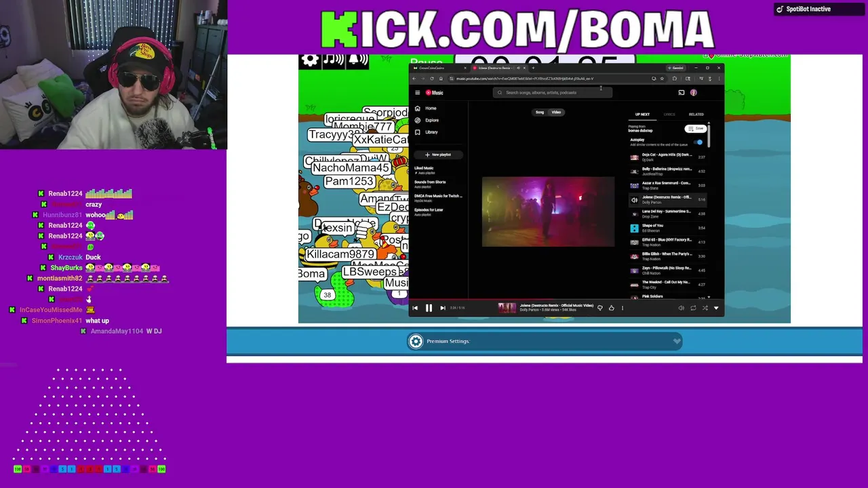The height and width of the screenshot is (488, 868).
Task: Toggle the Autoplay switch
Action: pos(698,142)
